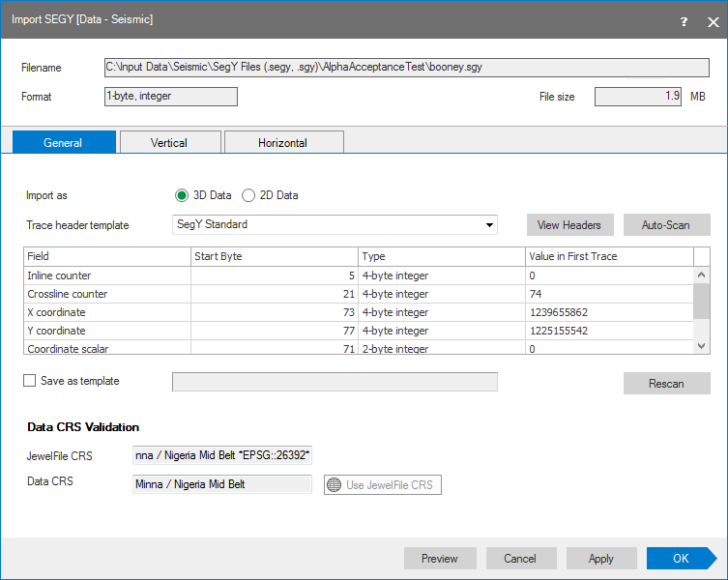
Task: Confirm import with the OK button
Action: [x=680, y=558]
